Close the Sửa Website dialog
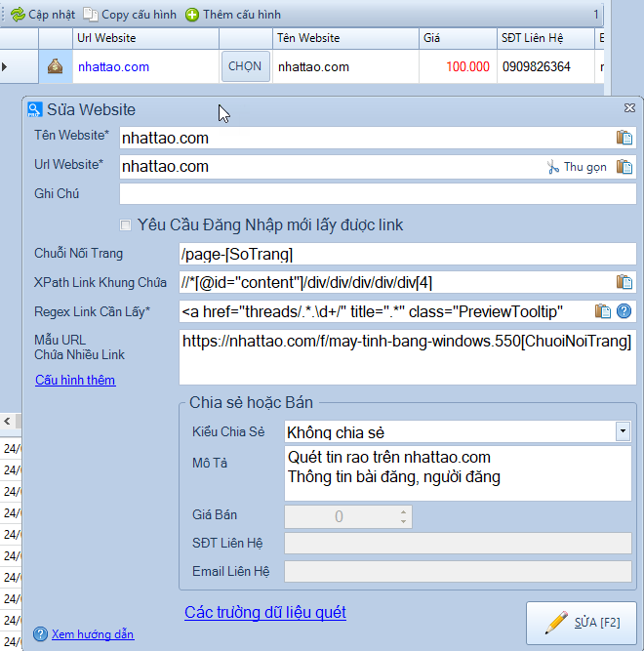This screenshot has width=644, height=651. click(x=629, y=108)
